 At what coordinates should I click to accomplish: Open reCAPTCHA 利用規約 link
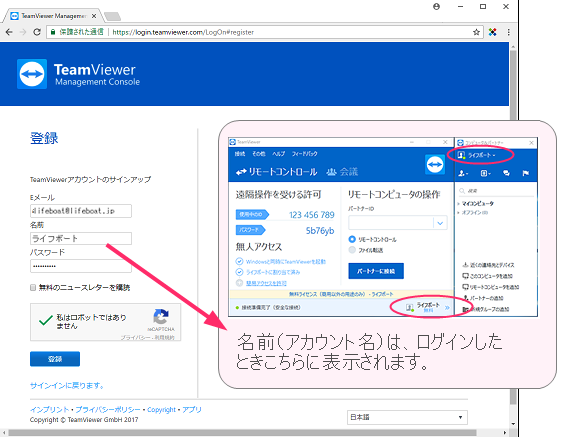pyautogui.click(x=165, y=337)
